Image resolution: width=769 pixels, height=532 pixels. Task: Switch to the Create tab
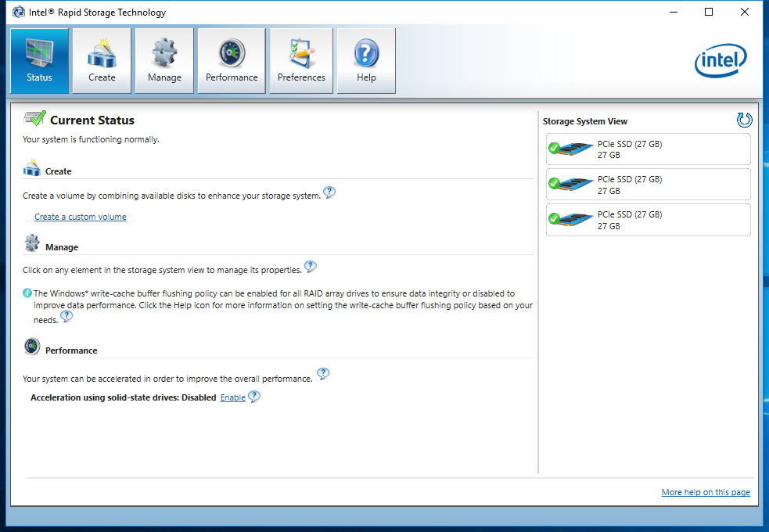click(102, 61)
